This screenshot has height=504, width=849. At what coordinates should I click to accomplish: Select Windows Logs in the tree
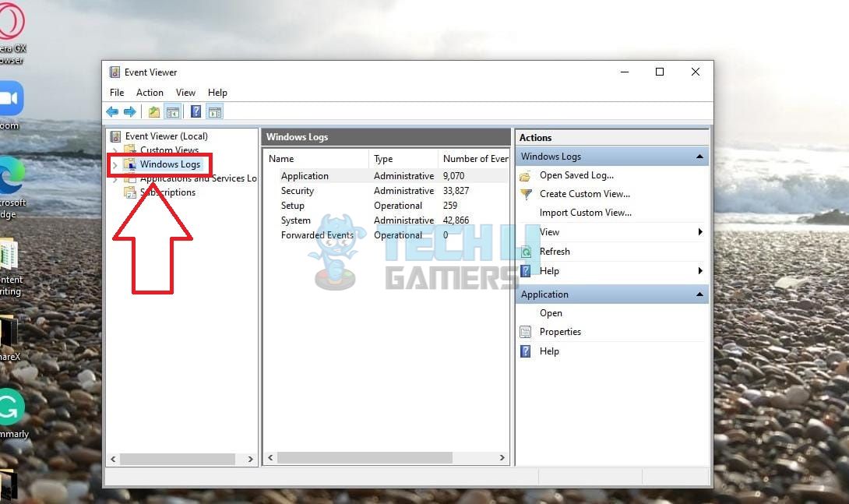point(170,164)
